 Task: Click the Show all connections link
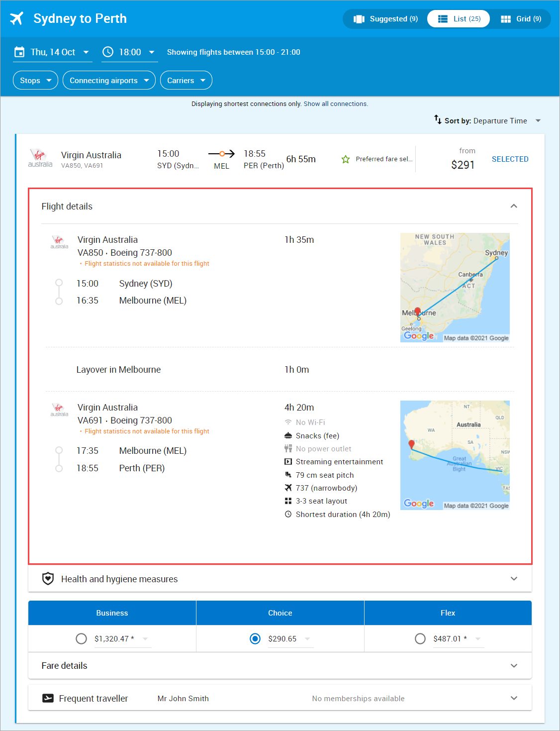coord(336,104)
